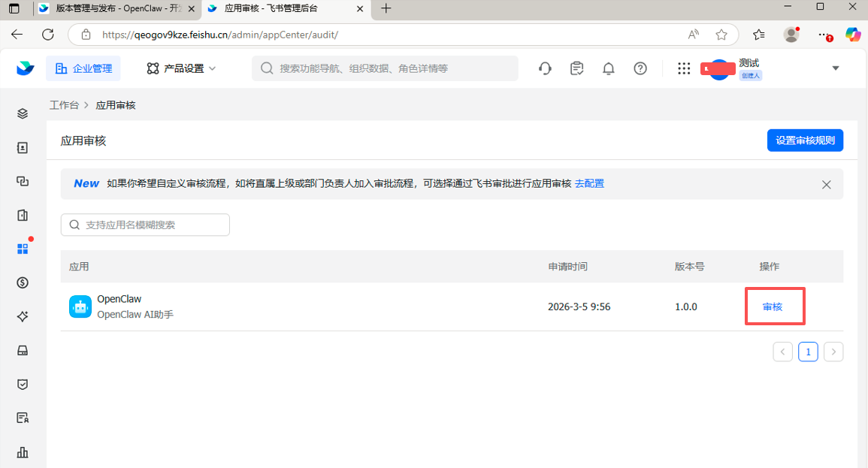Click the 设置审核规则 button
Screen dimensions: 868x468
pos(805,140)
